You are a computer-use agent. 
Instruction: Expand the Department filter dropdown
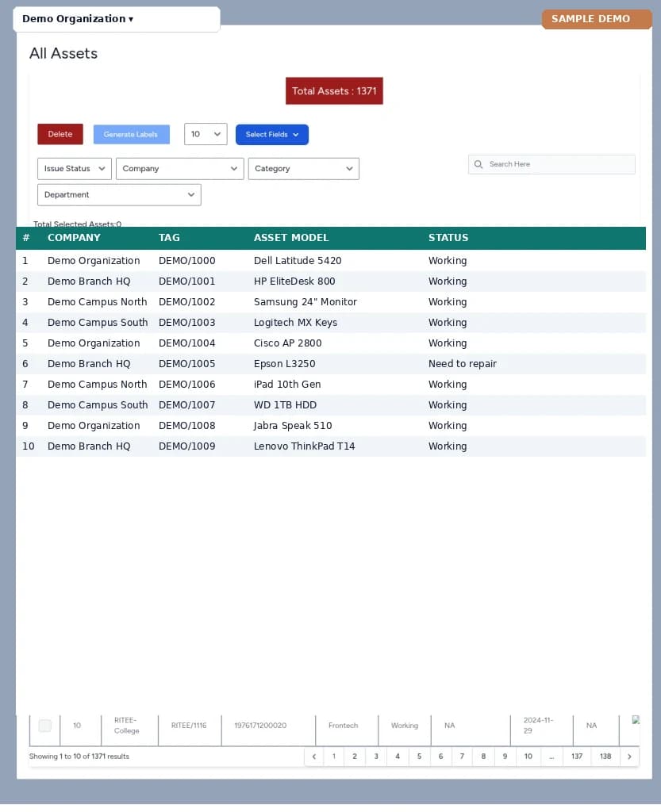tap(119, 195)
